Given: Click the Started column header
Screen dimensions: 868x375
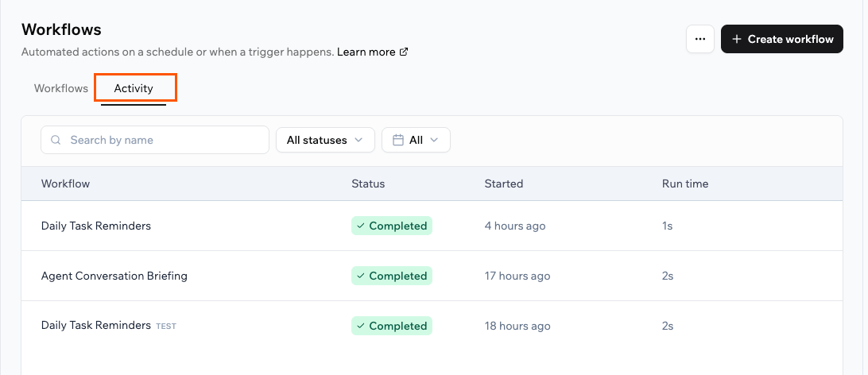Looking at the screenshot, I should pos(504,184).
